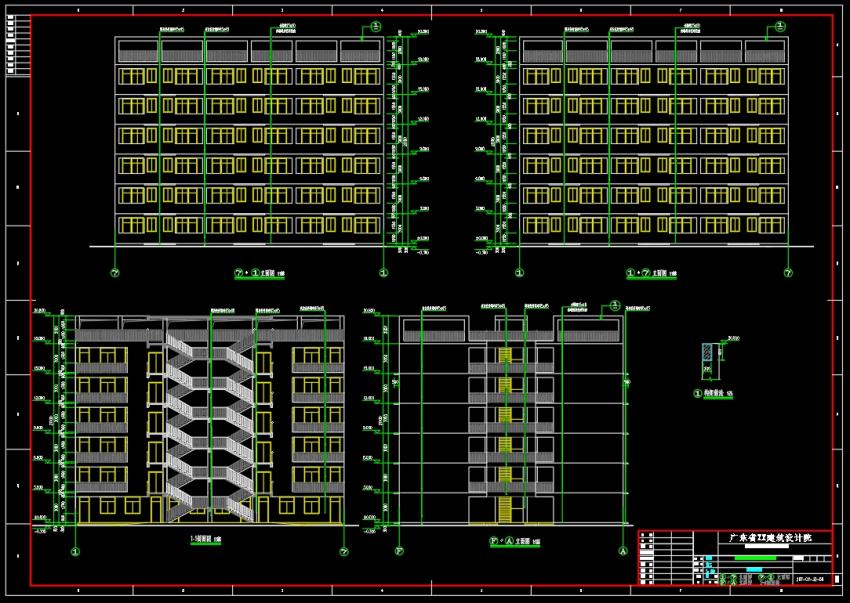
Task: Click axis bubble A under the side elevation
Action: [623, 551]
